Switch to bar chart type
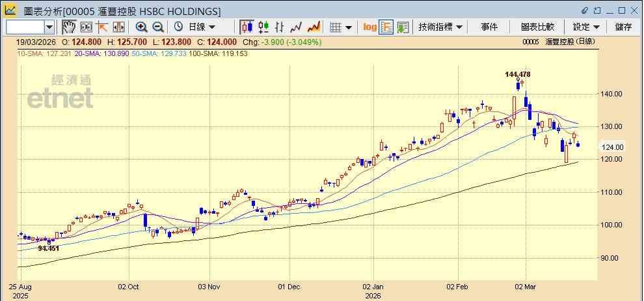The height and width of the screenshot is (301, 644). click(280, 27)
